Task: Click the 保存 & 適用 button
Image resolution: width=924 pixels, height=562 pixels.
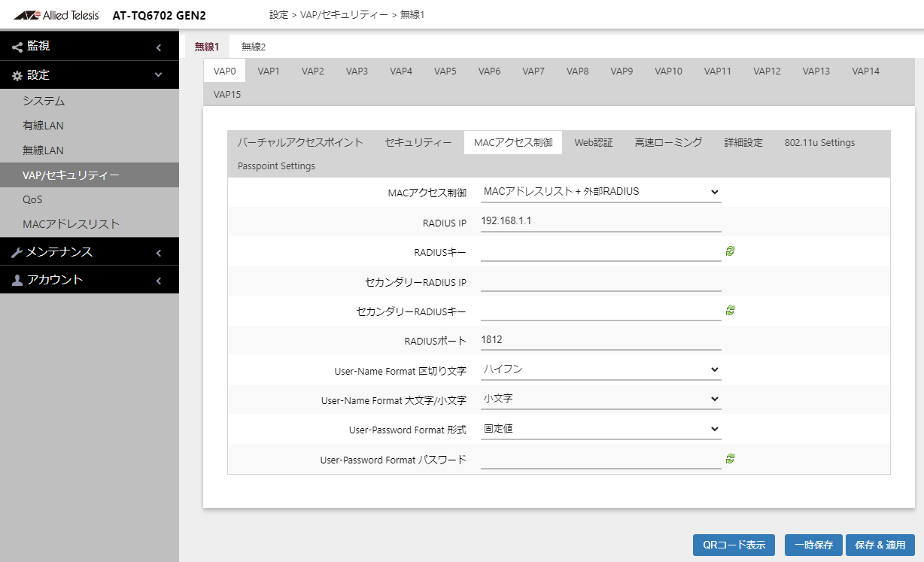Action: point(880,545)
